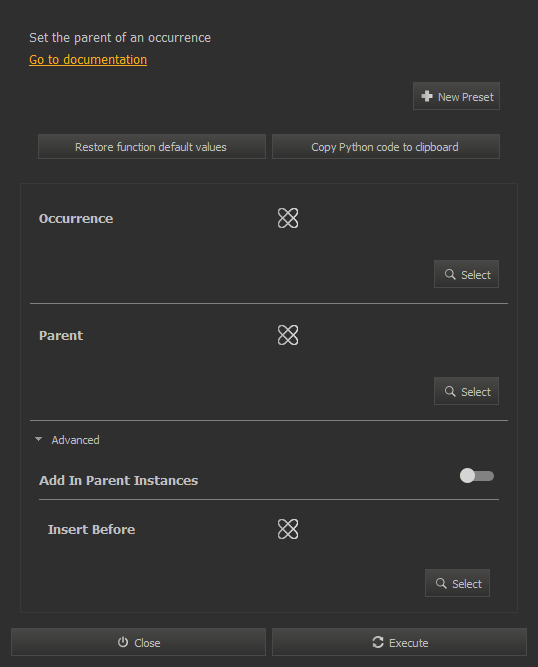This screenshot has width=538, height=667.
Task: Click magnifier icon in Parent Select button
Action: [450, 391]
